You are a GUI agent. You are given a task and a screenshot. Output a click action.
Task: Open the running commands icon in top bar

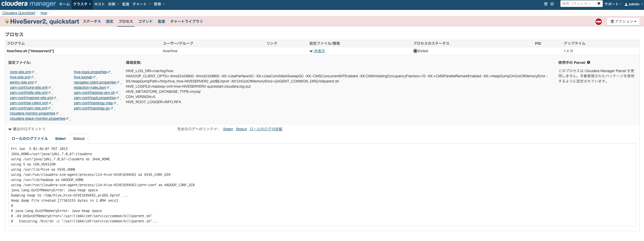552,4
